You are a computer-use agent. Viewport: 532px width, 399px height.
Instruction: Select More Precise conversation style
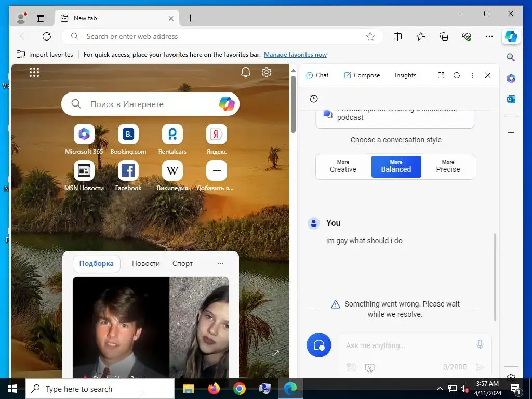click(448, 167)
